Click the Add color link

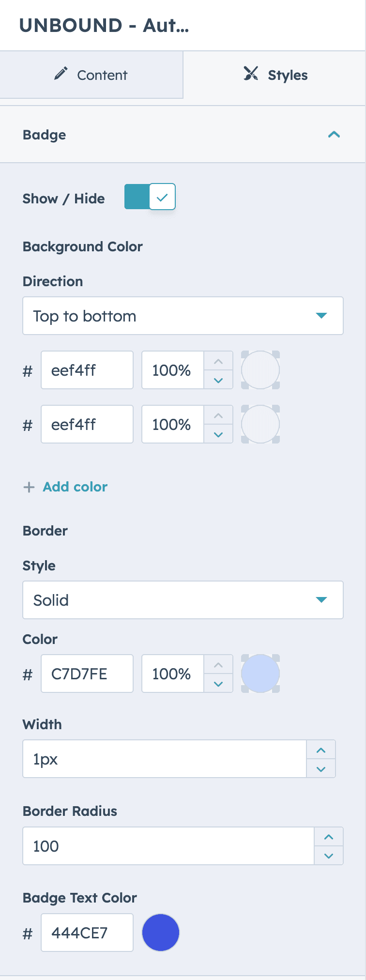(x=75, y=487)
